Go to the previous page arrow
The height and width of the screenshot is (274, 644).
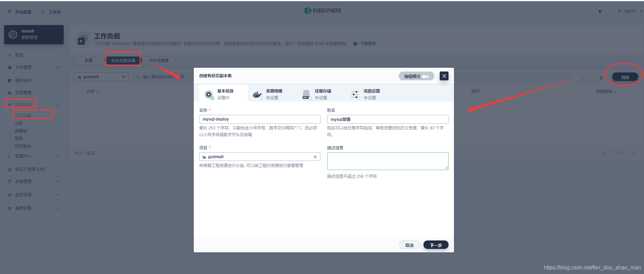[x=604, y=154]
